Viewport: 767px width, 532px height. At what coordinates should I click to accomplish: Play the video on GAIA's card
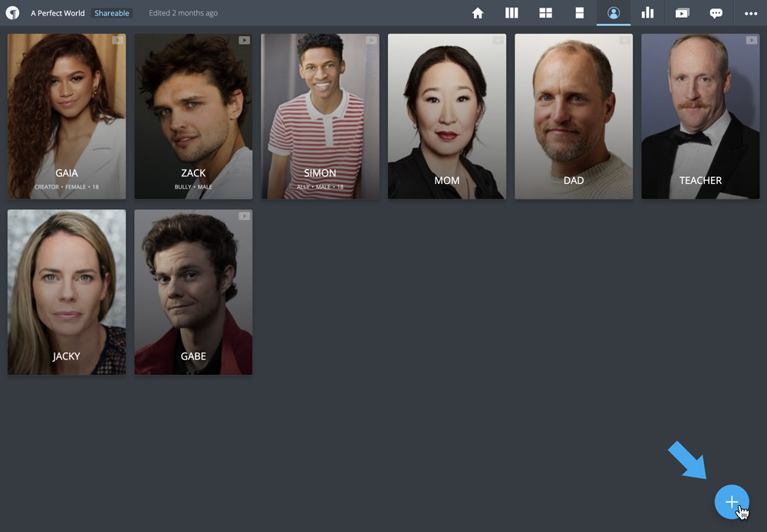117,40
